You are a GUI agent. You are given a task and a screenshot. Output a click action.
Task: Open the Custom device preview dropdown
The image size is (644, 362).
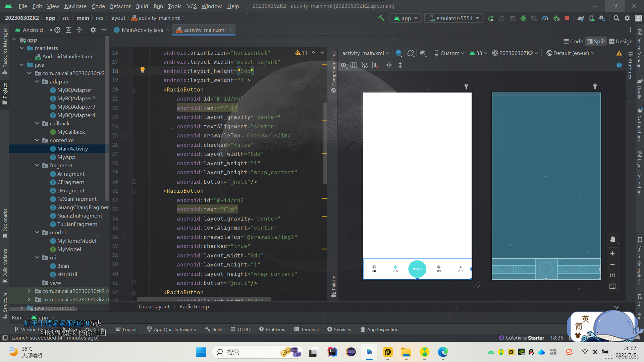tap(449, 53)
